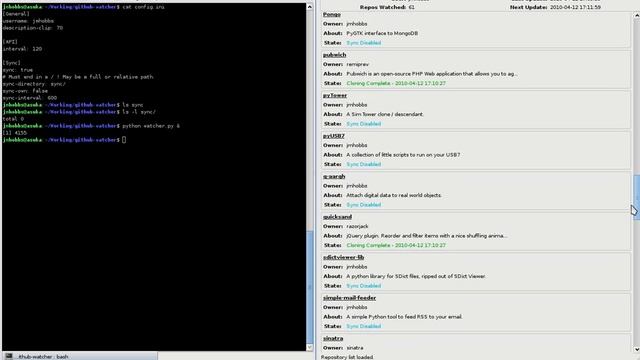Click the terminal icon in the bottom tab
The width and height of the screenshot is (640, 360).
tap(9, 356)
